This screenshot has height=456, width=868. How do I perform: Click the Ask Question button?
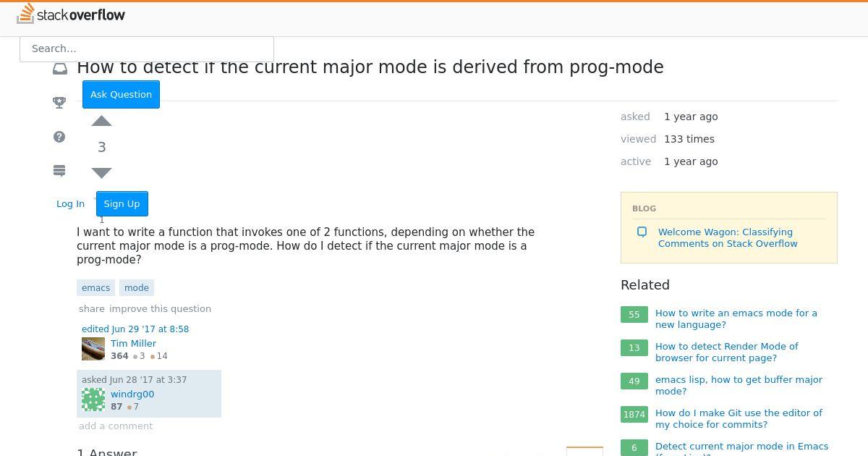tap(121, 94)
